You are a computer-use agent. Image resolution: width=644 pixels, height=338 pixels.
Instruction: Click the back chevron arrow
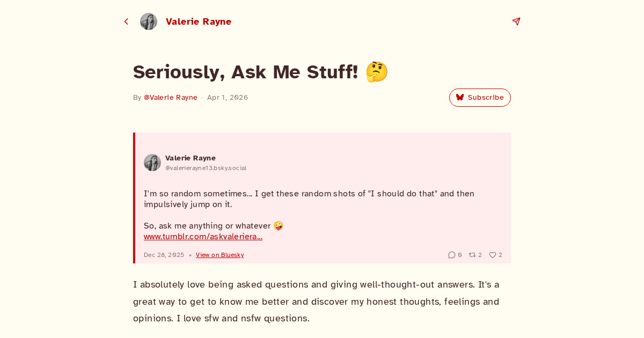tap(126, 21)
